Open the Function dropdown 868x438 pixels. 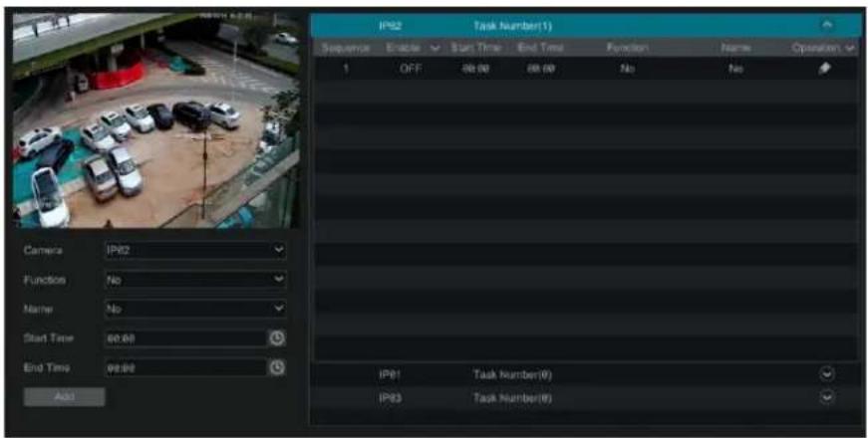point(195,280)
